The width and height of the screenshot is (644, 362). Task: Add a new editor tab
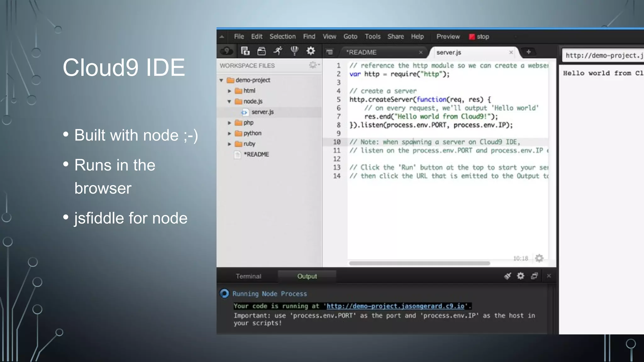[x=529, y=52]
